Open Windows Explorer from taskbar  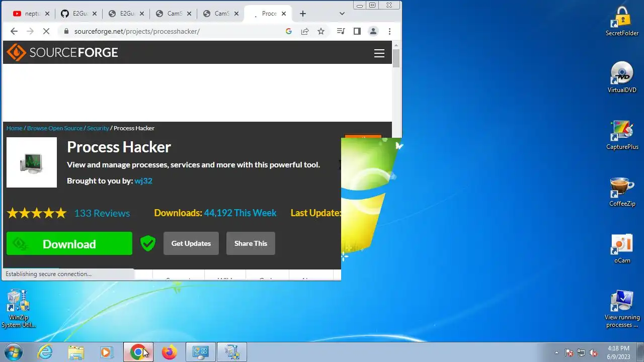click(76, 352)
